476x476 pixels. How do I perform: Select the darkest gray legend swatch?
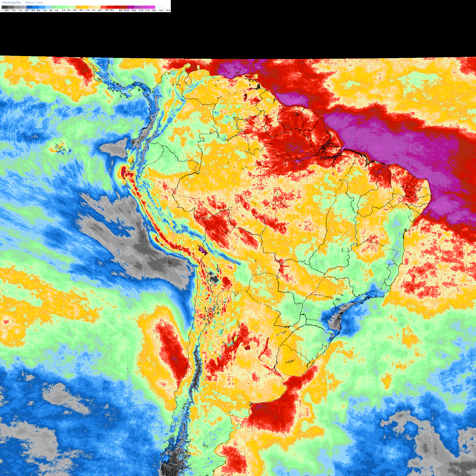(4, 7)
